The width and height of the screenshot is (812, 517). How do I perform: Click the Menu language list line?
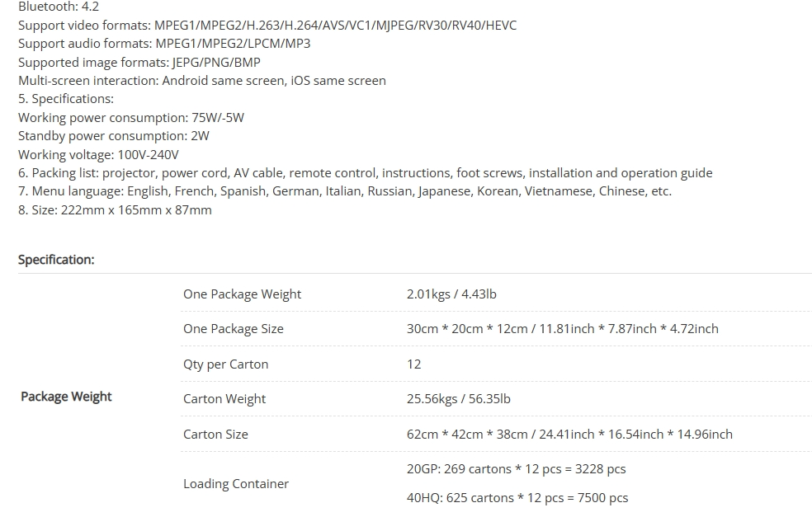344,191
